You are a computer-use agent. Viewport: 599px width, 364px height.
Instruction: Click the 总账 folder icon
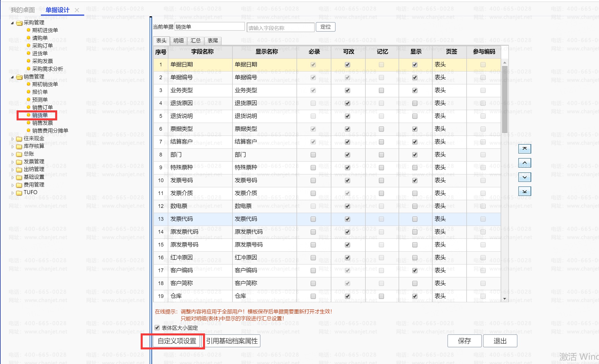19,154
